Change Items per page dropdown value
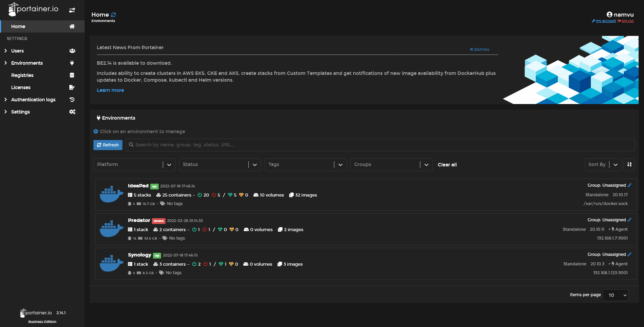Viewport: 644px width, 327px height. tap(616, 295)
